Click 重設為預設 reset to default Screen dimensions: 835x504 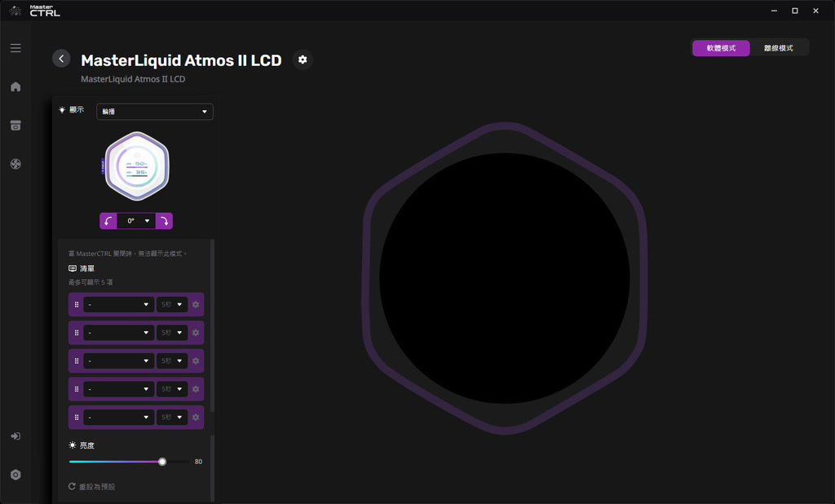(x=91, y=486)
